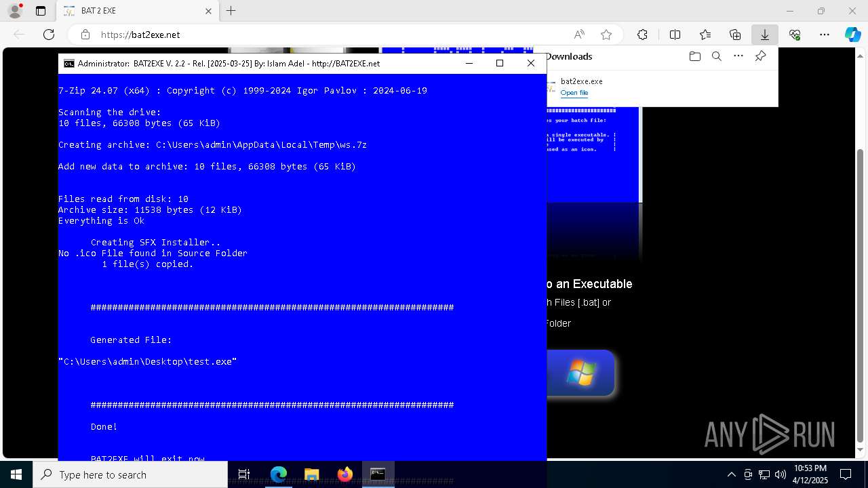Viewport: 868px width, 488px height.
Task: Click Open file link under bat2exe.exe
Action: click(x=574, y=93)
